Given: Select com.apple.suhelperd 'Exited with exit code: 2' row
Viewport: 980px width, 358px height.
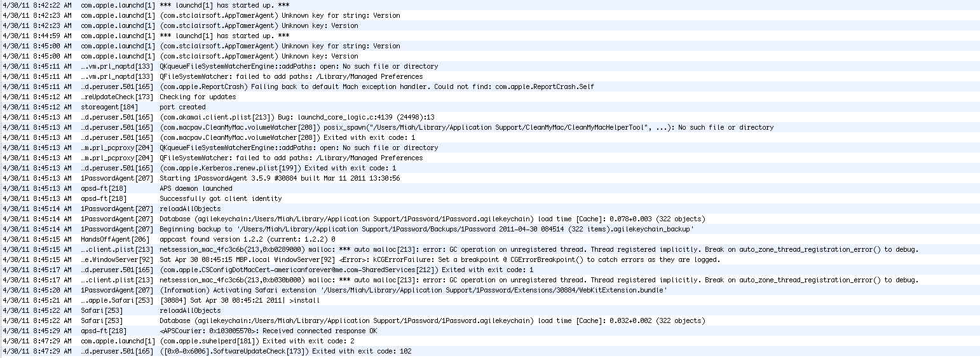Looking at the screenshot, I should (490, 341).
